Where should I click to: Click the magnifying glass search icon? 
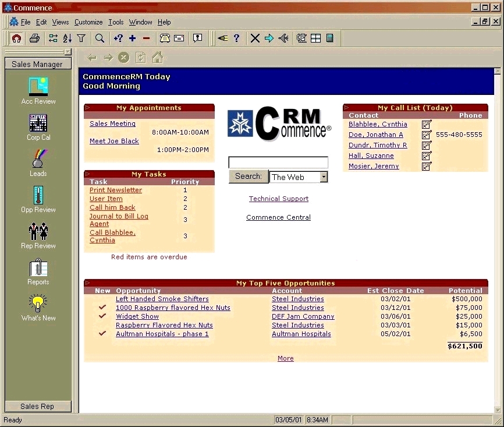click(100, 38)
